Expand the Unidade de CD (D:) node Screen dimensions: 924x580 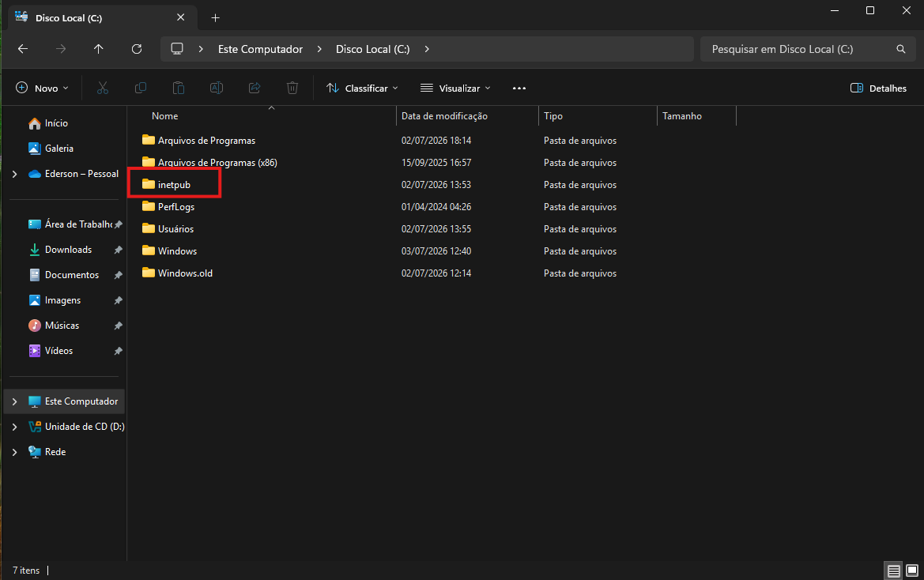tap(15, 427)
